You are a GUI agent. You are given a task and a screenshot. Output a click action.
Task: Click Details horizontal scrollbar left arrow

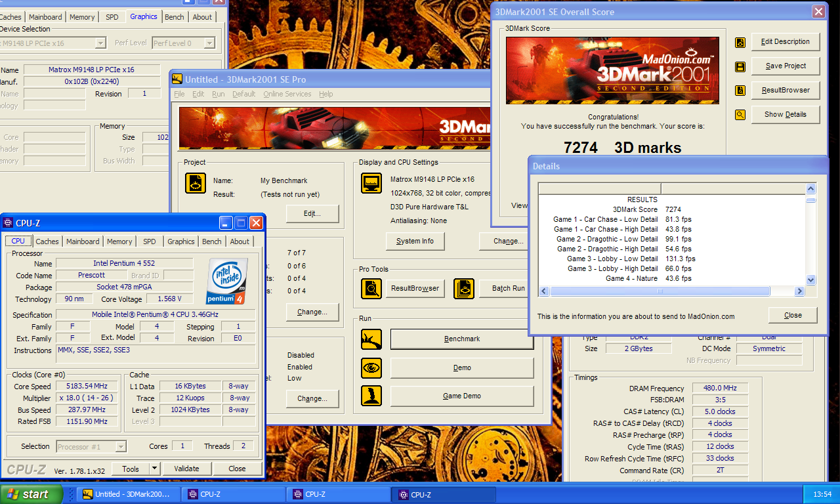544,291
